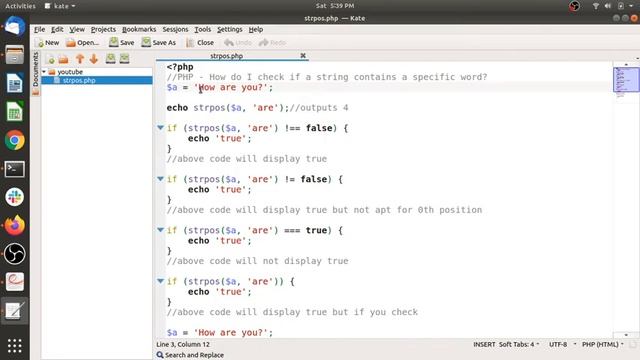Open the kate application menu in top bar
The width and height of the screenshot is (640, 360).
[x=60, y=6]
